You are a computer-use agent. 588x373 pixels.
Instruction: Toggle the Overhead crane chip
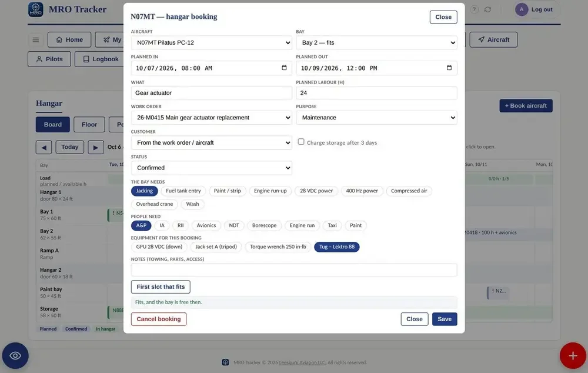155,204
